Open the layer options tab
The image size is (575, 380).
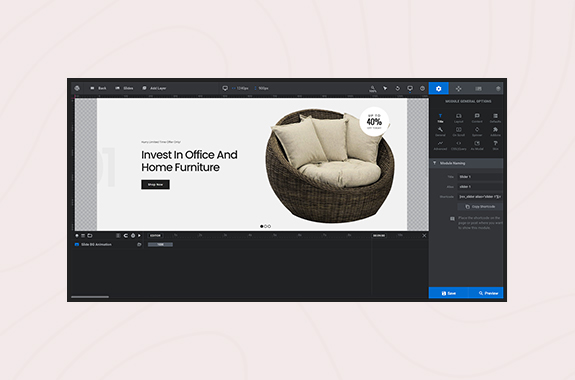[x=498, y=88]
